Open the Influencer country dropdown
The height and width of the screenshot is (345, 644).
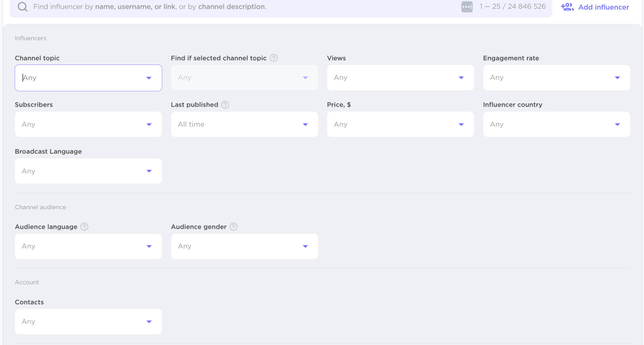(x=556, y=124)
